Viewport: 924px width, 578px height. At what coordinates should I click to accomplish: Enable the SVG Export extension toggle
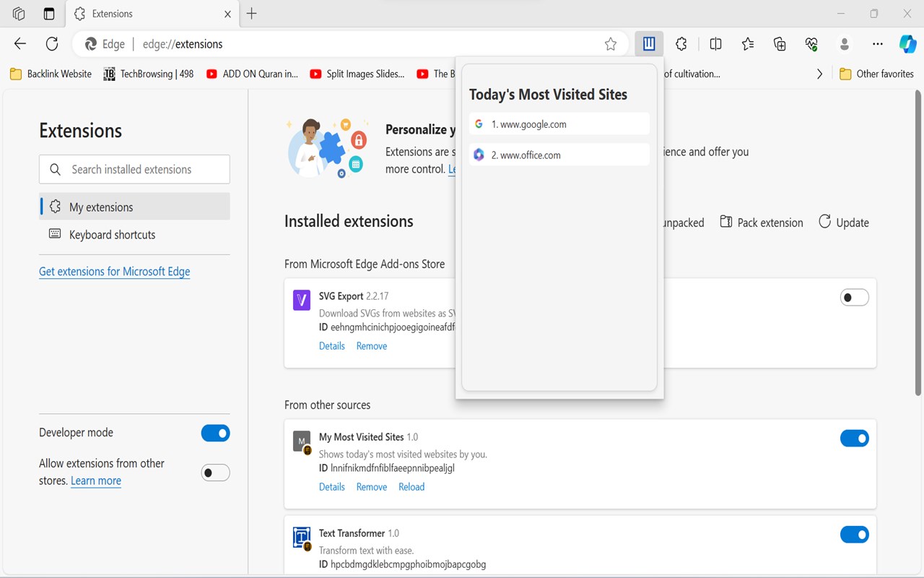pyautogui.click(x=855, y=298)
